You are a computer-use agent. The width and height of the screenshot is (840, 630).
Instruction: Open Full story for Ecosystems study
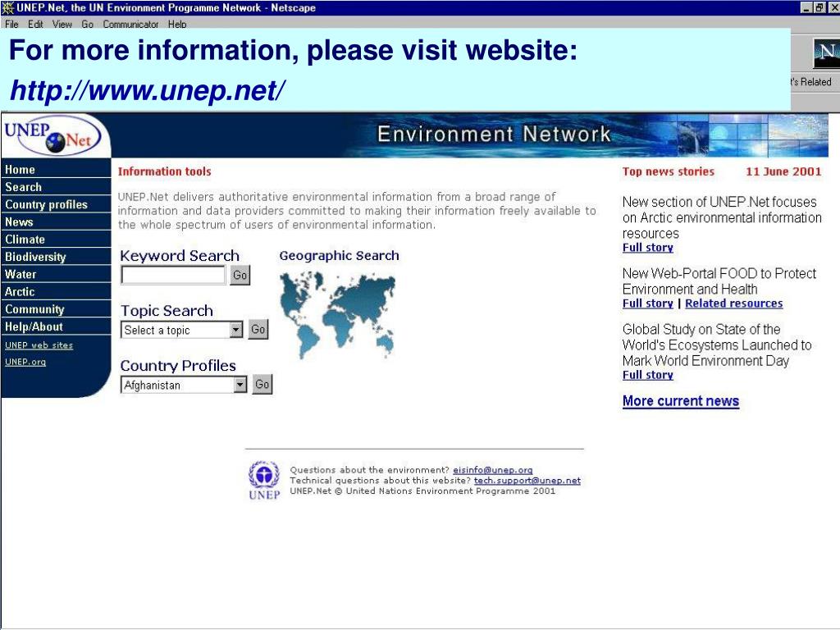(648, 375)
